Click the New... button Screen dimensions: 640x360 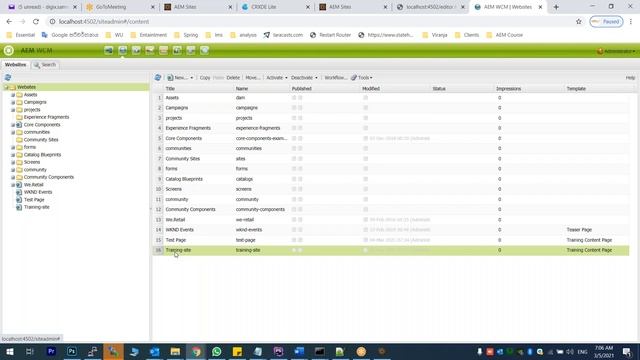(178, 78)
